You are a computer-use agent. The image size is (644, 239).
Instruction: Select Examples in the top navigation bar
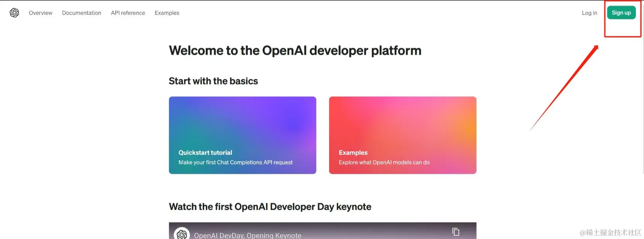167,13
